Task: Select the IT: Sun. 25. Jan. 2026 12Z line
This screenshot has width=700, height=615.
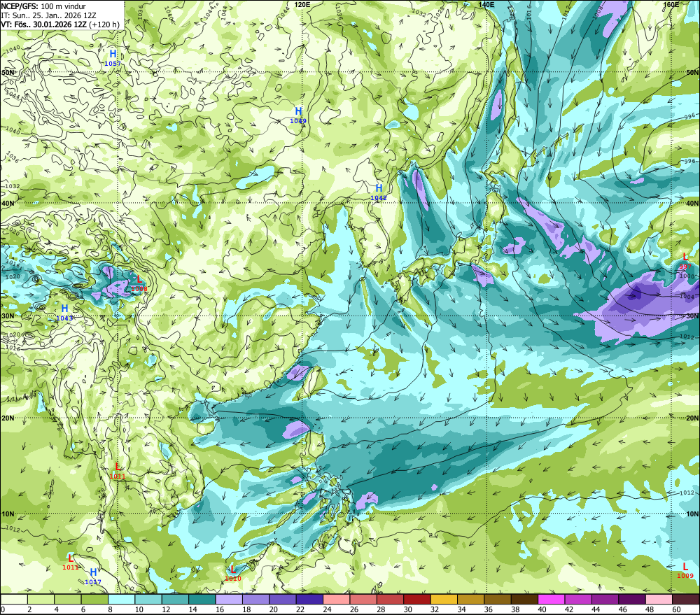Action: [49, 15]
